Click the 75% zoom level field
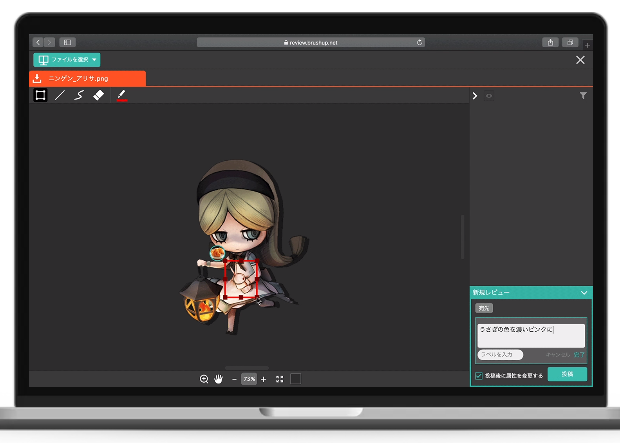Viewport: 620px width, 443px height. click(249, 379)
